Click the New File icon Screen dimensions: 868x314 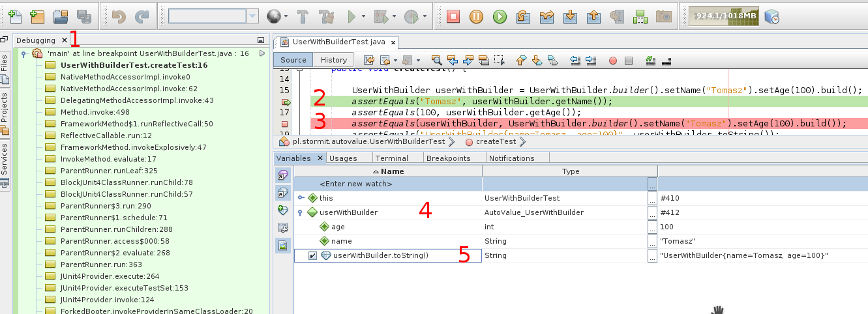14,16
